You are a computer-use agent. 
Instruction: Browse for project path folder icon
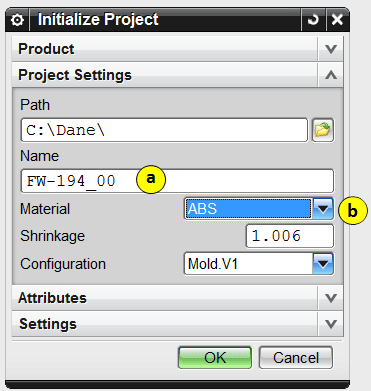(323, 130)
